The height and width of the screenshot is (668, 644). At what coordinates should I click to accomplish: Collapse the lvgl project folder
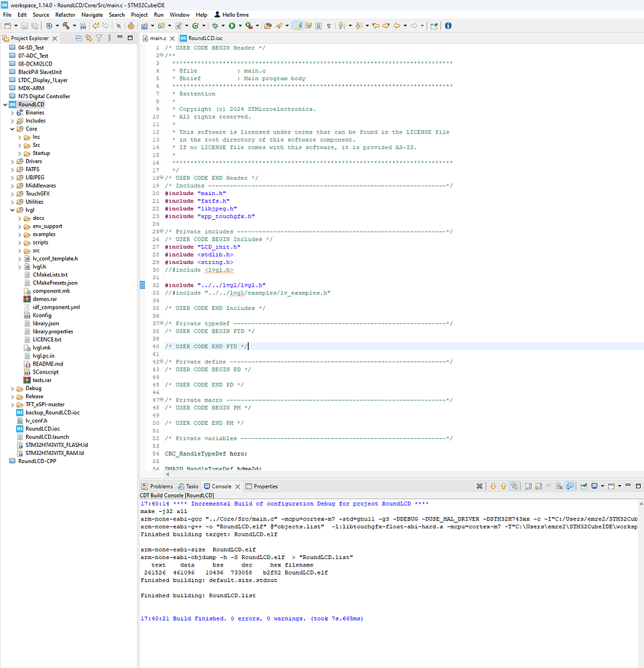[12, 210]
